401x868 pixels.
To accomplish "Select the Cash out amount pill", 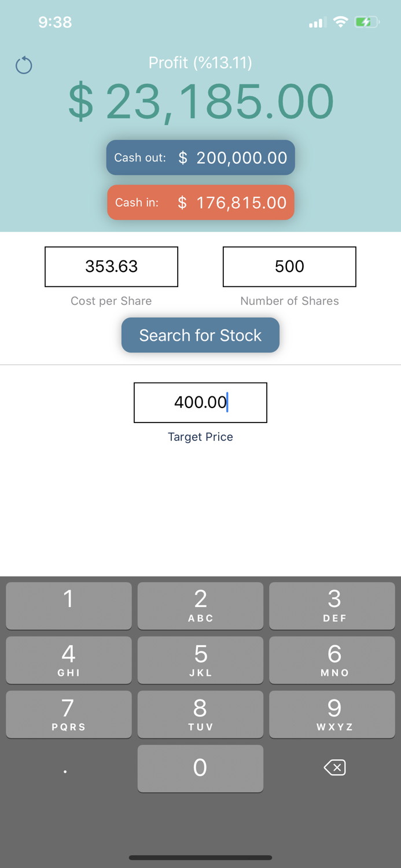I will [x=200, y=157].
